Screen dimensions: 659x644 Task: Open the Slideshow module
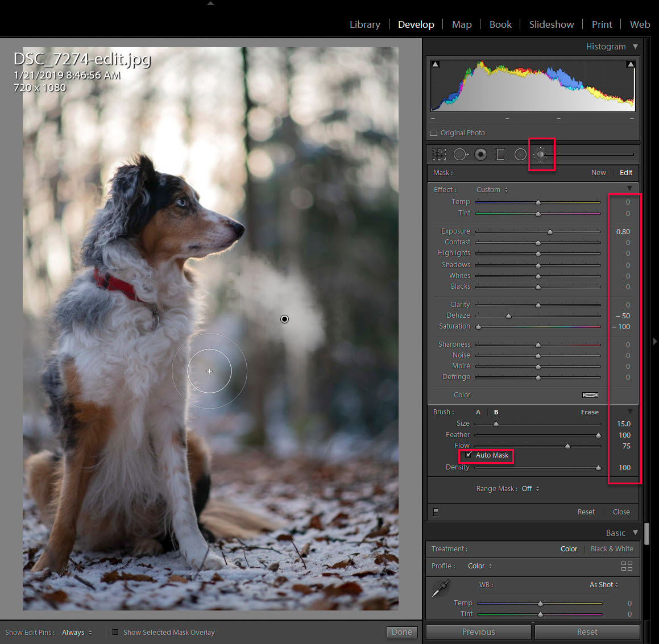click(x=551, y=24)
